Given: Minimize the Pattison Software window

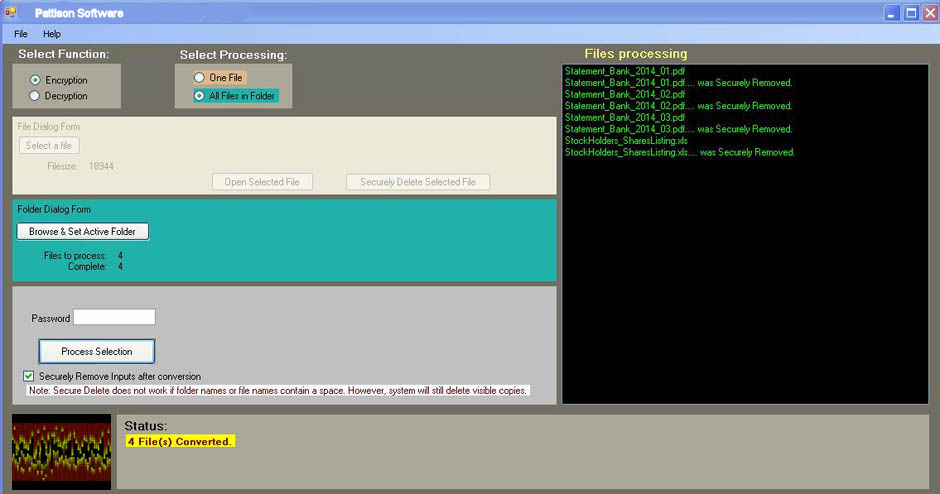Looking at the screenshot, I should [x=892, y=12].
